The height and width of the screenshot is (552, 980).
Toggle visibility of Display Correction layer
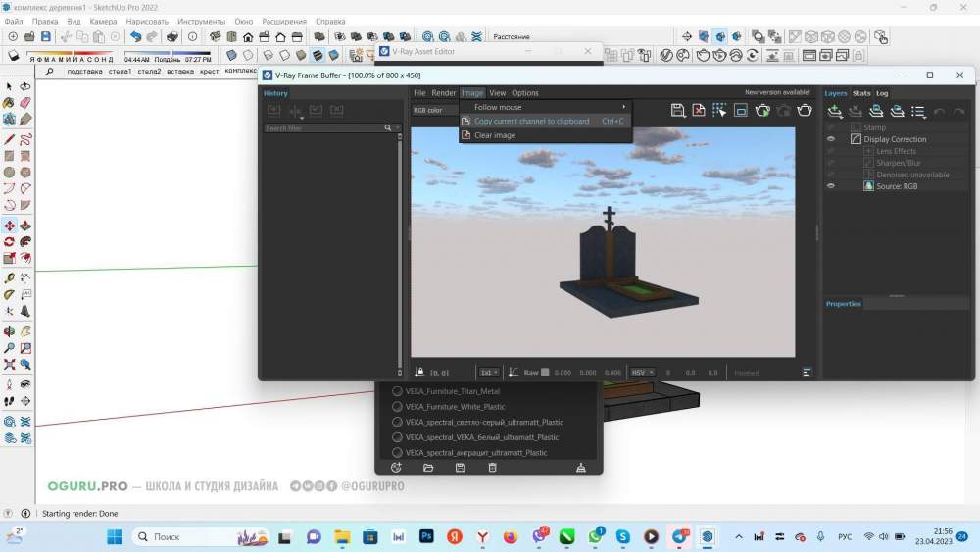(831, 139)
